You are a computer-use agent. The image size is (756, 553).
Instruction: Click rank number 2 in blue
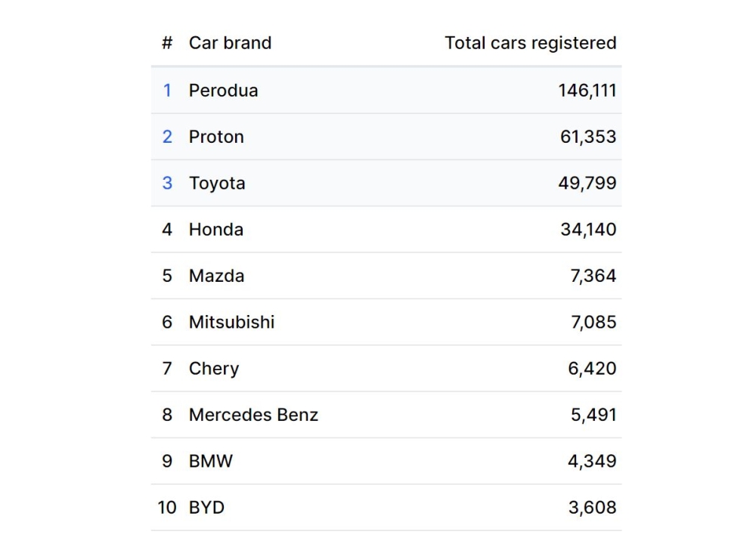pos(167,137)
